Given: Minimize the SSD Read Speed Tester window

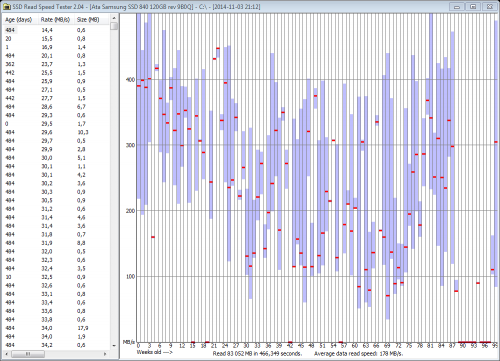Looking at the screenshot, I should (457, 6).
